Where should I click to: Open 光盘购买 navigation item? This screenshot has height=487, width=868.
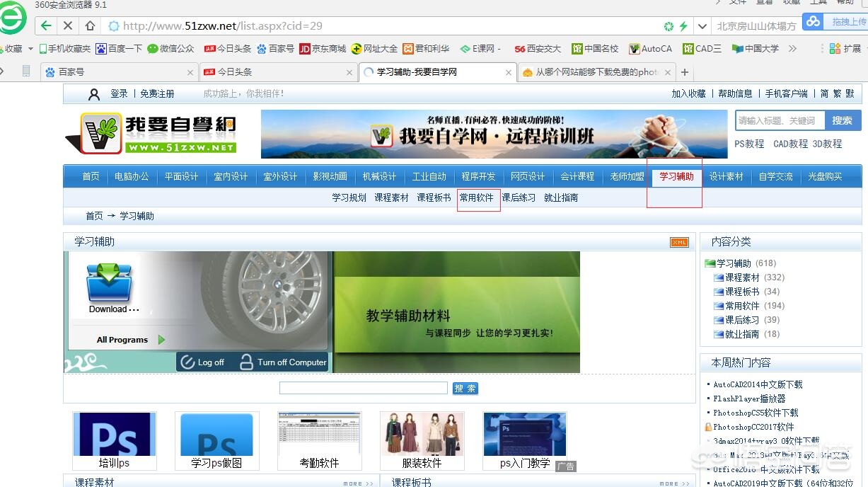tap(826, 176)
